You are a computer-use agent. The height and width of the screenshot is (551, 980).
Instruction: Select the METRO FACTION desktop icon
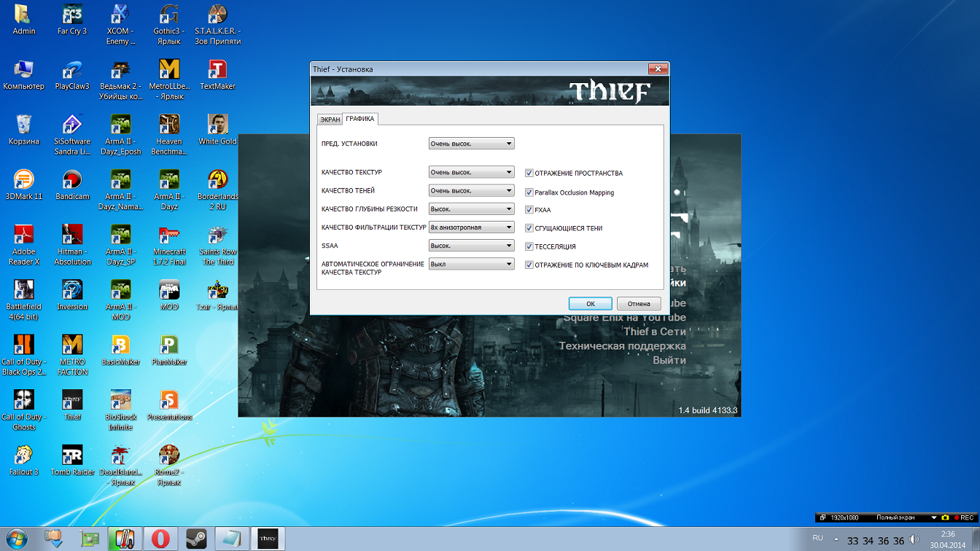tap(72, 356)
